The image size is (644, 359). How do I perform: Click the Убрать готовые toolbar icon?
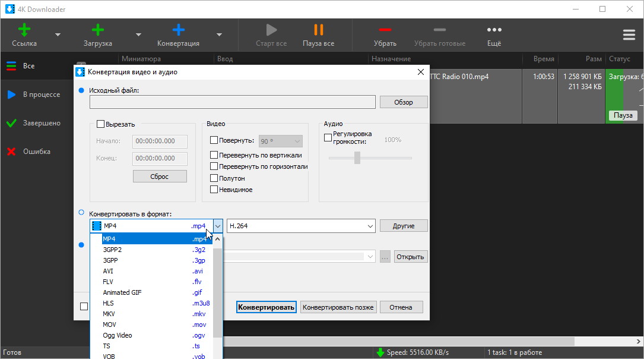click(439, 30)
